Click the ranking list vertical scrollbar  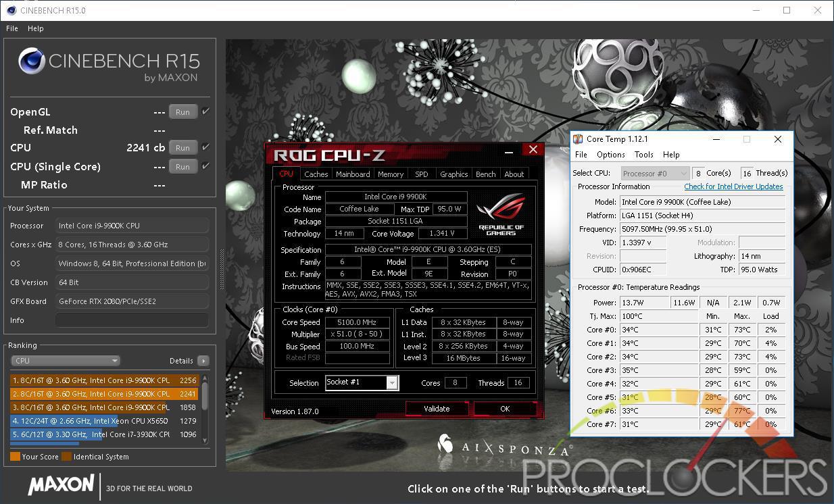pos(205,409)
